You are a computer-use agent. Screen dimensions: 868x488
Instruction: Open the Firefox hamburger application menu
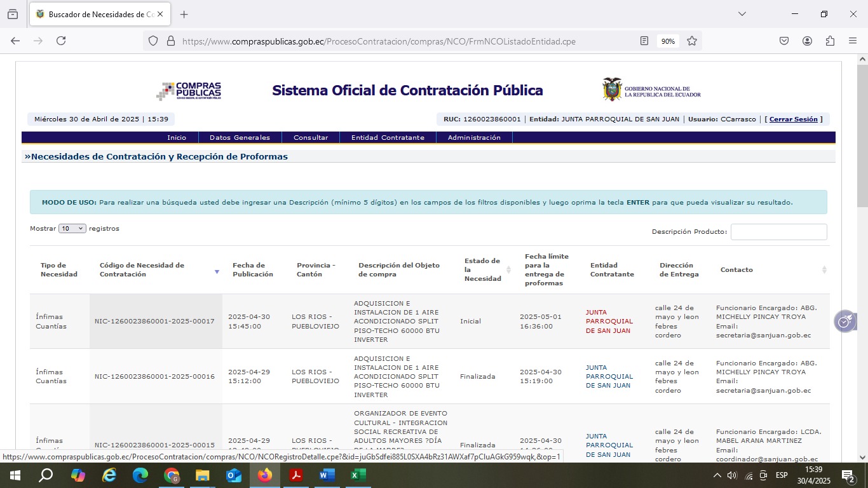pyautogui.click(x=853, y=41)
